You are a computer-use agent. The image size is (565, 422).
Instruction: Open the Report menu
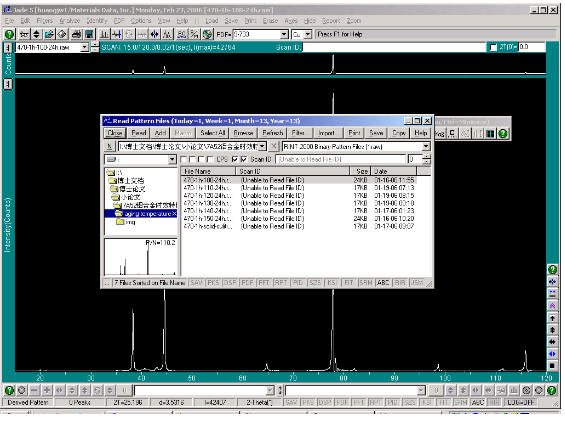[331, 21]
